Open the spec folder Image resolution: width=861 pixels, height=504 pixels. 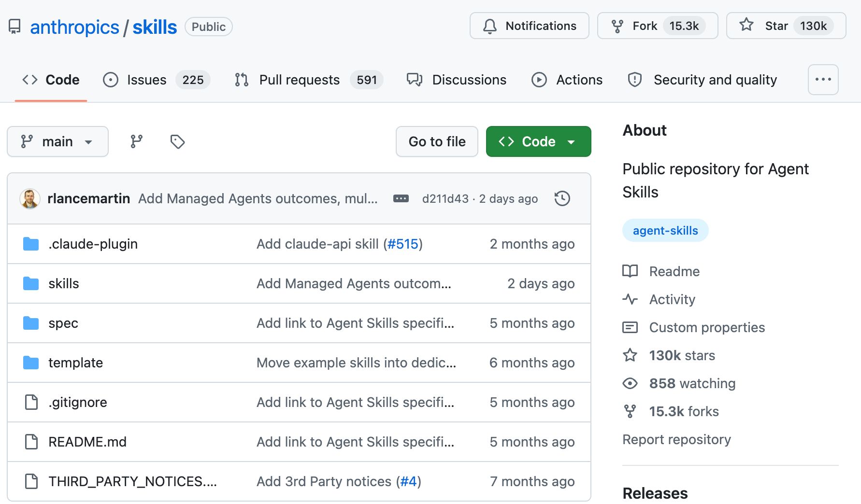pyautogui.click(x=63, y=323)
